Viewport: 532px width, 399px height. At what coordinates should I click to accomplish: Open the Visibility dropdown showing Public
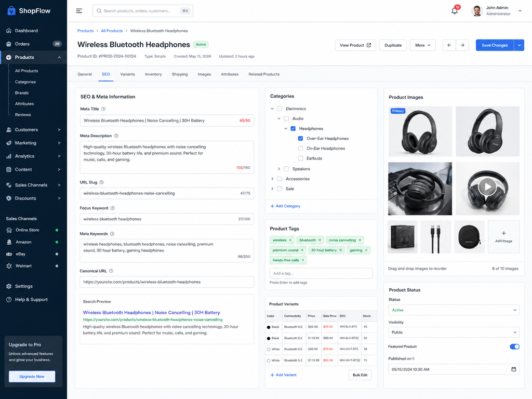tap(454, 332)
